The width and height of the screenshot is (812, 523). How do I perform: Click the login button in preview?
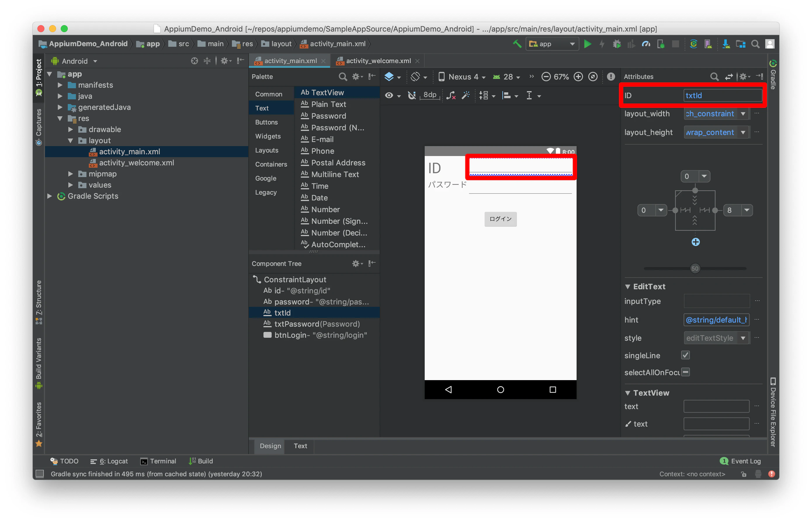point(500,219)
